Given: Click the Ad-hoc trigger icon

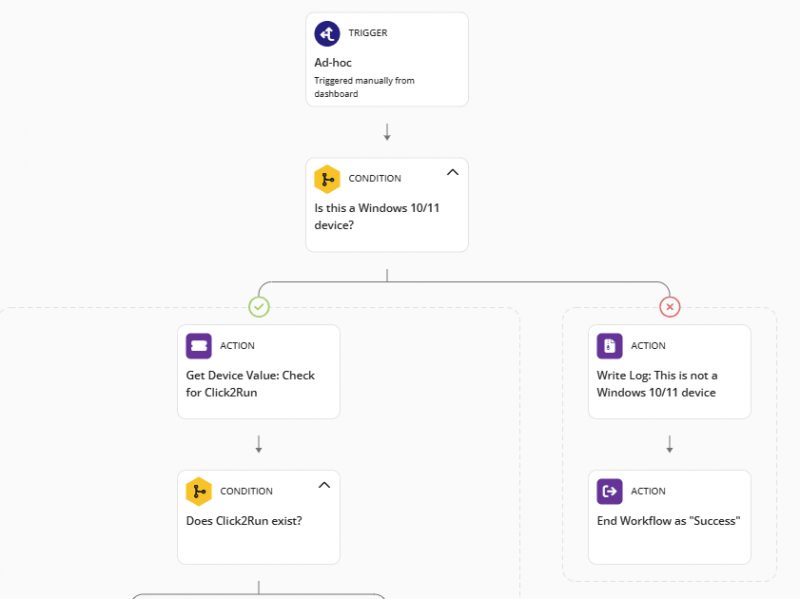Looking at the screenshot, I should point(327,34).
